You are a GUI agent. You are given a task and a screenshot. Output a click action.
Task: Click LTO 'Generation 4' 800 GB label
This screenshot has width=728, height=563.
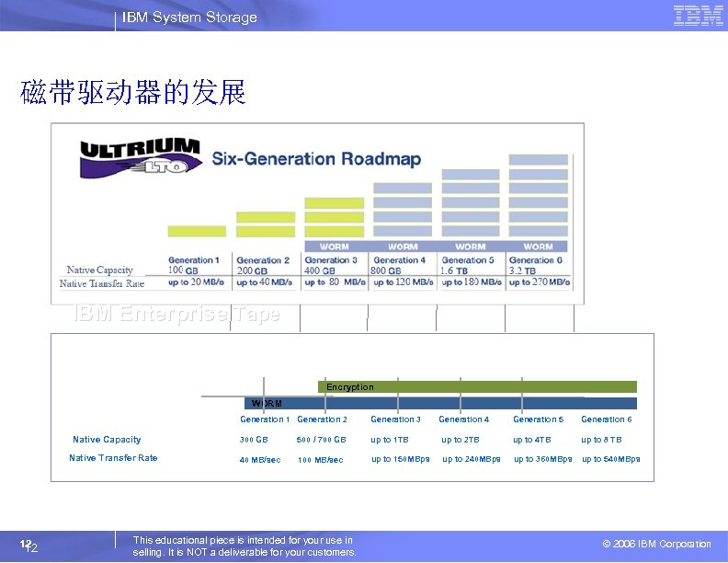[x=398, y=265]
